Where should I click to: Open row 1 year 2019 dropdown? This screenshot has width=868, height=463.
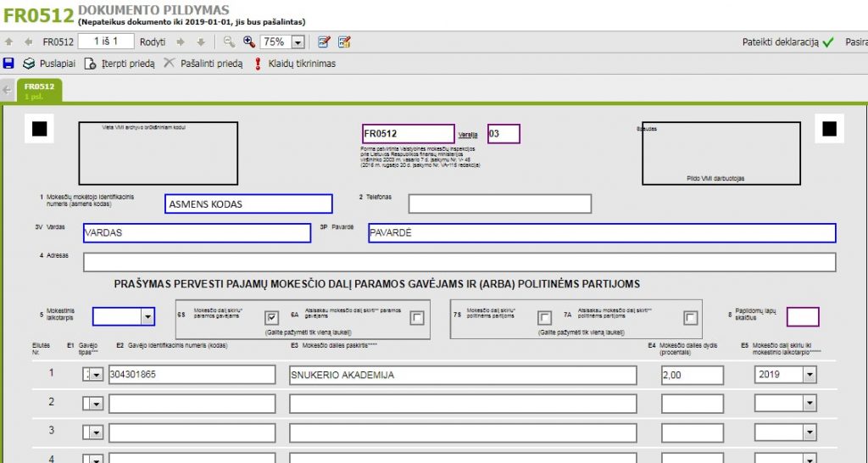click(810, 375)
